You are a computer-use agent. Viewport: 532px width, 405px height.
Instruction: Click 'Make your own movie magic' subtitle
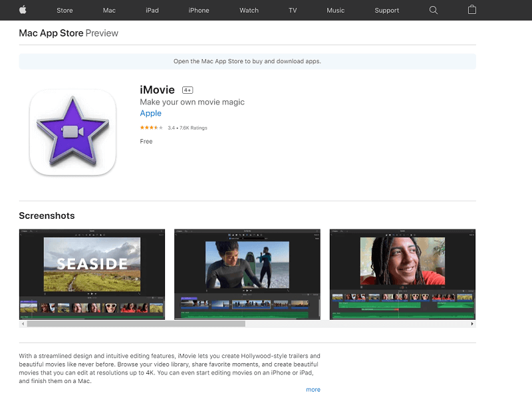[x=192, y=102]
